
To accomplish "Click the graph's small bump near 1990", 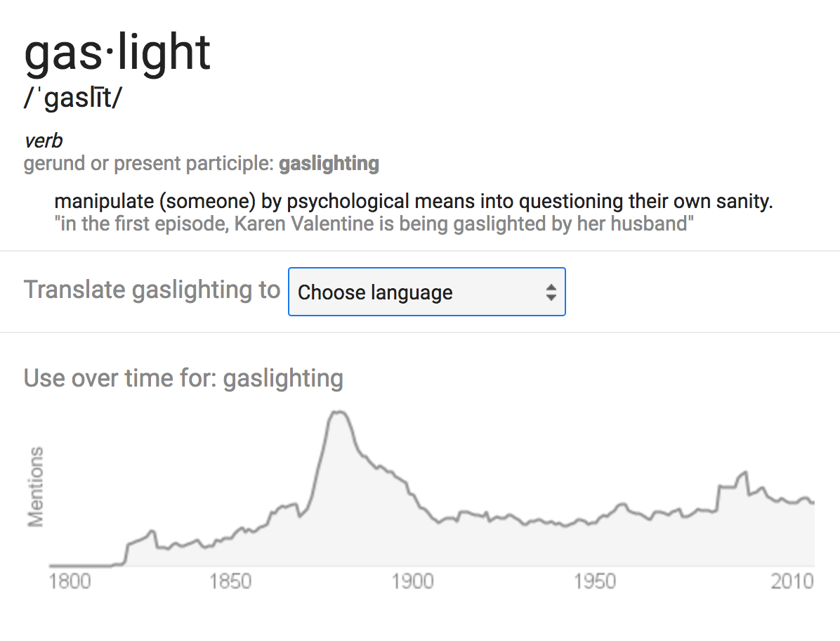I will click(x=742, y=474).
